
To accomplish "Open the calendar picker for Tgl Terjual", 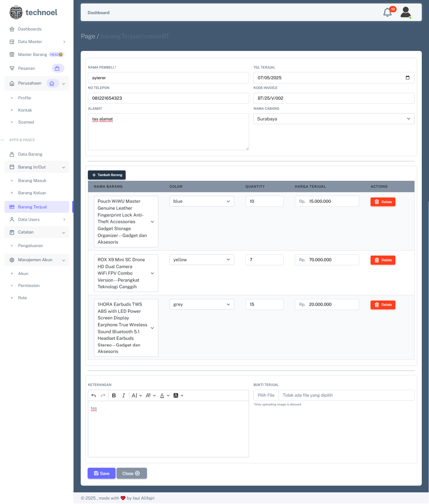I will [407, 78].
